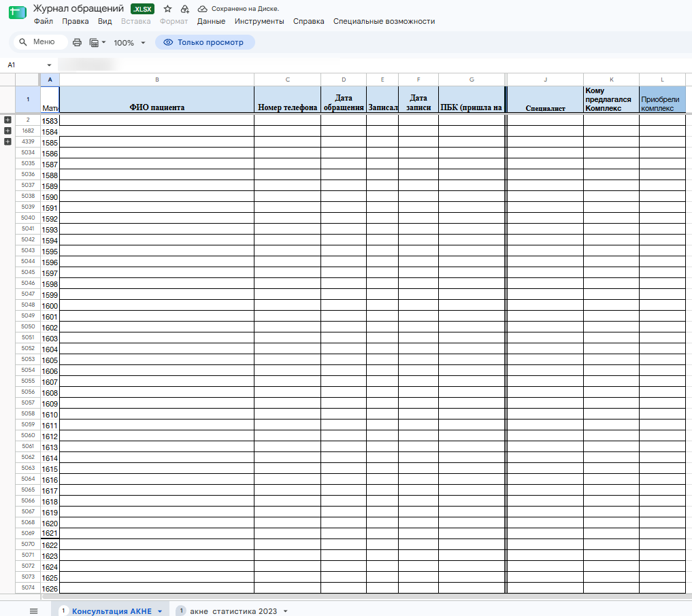Select the cell containing 1600
The image size is (692, 616).
50,305
